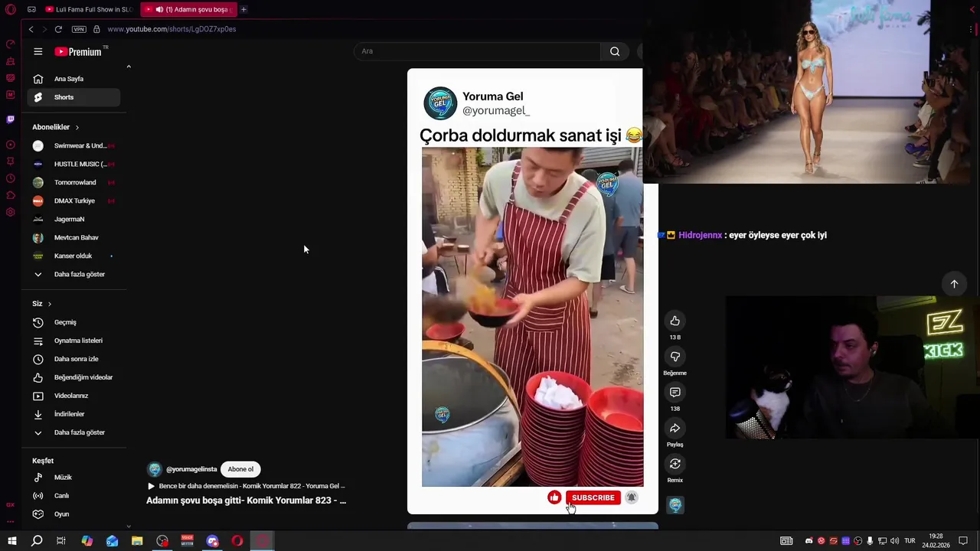Viewport: 980px width, 551px height.
Task: Dislike the short with thumbs-down icon
Action: click(675, 357)
